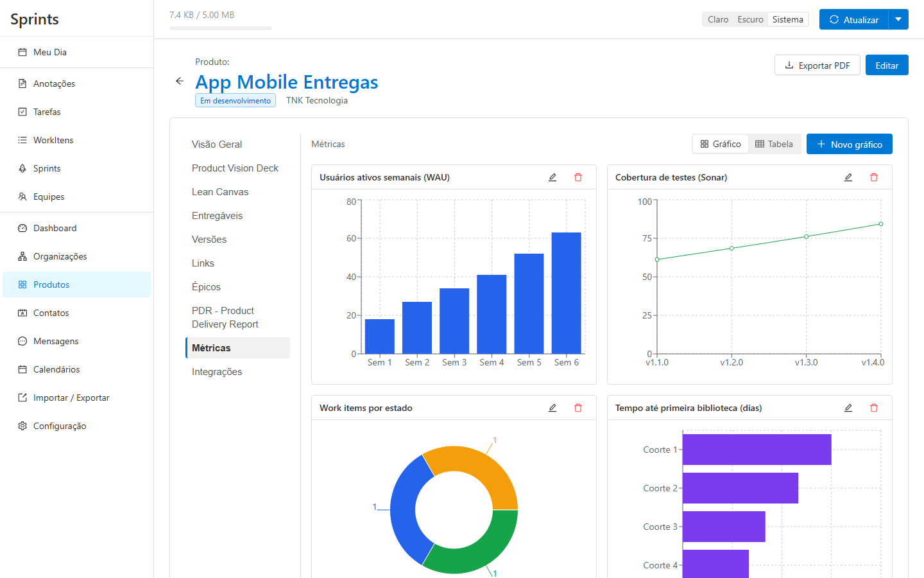
Task: Edit the Work items por estado chart
Action: pyautogui.click(x=552, y=408)
